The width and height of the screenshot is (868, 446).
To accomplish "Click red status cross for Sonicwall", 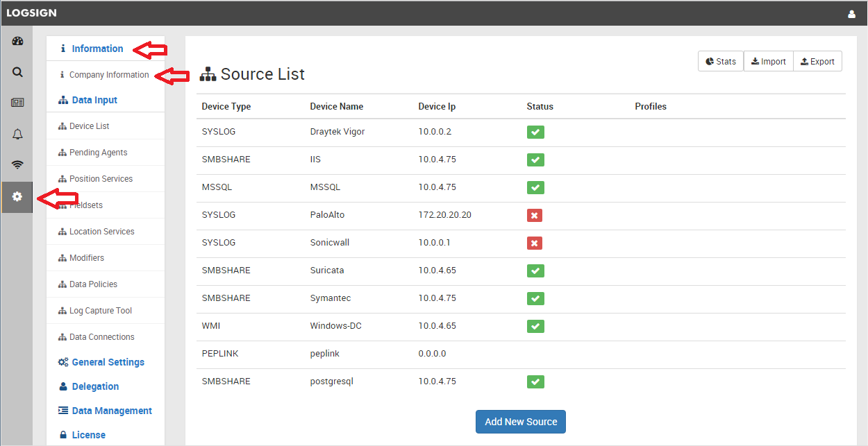I will click(x=535, y=243).
